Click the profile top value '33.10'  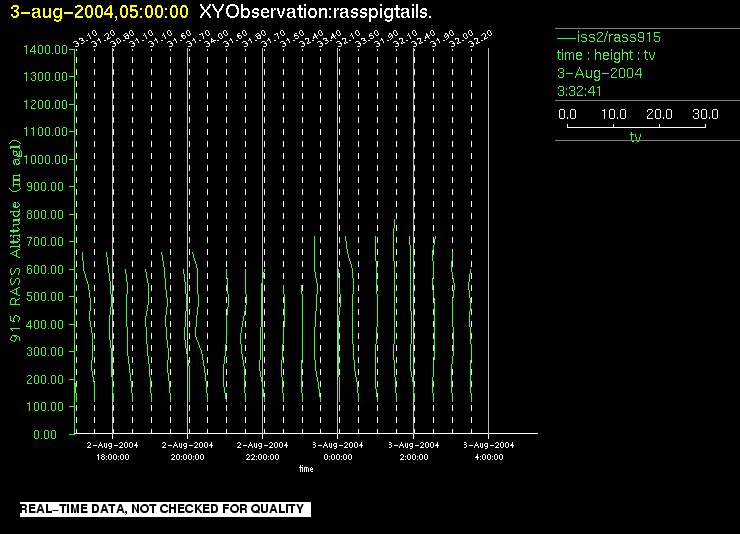pos(84,40)
